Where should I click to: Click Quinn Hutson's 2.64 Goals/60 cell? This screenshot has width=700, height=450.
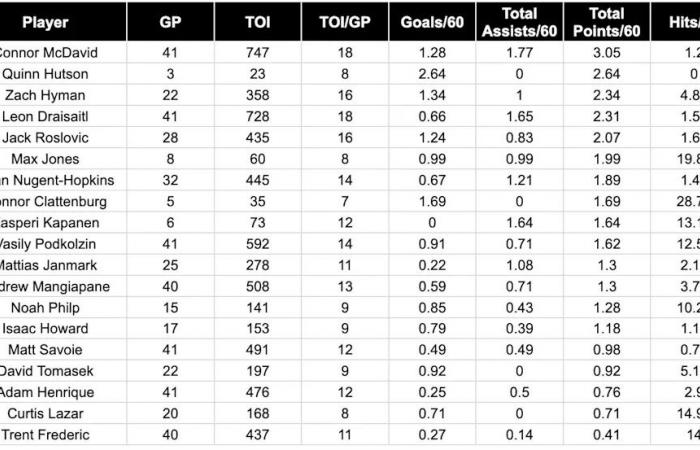point(431,74)
